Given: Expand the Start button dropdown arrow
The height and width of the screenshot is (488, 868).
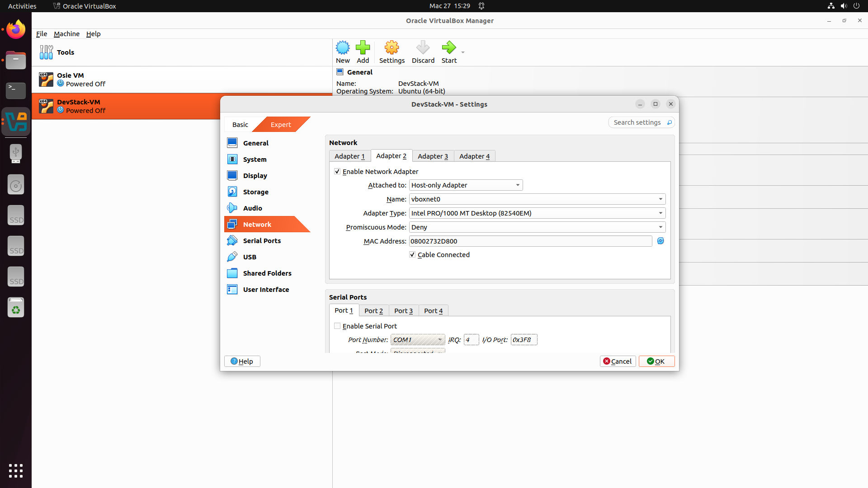Looking at the screenshot, I should coord(463,52).
